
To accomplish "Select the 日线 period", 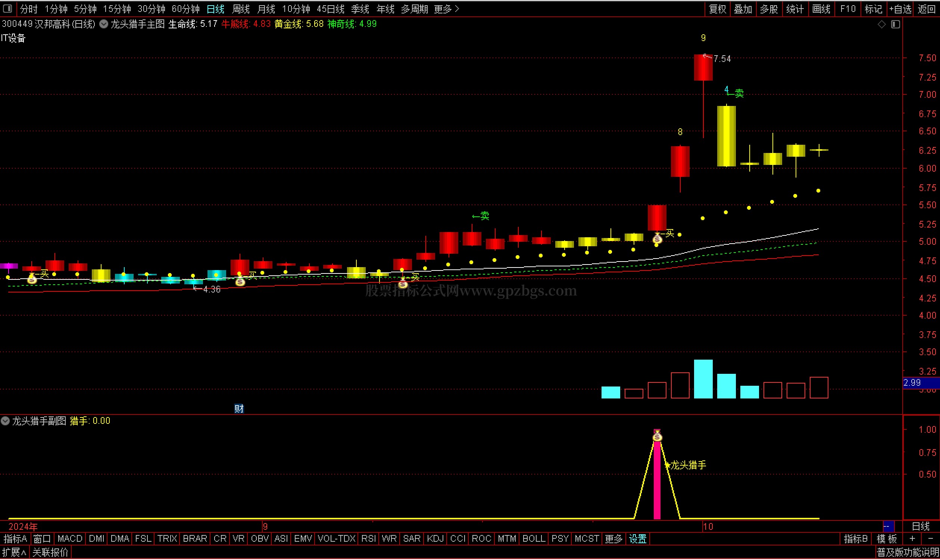I will coord(215,9).
